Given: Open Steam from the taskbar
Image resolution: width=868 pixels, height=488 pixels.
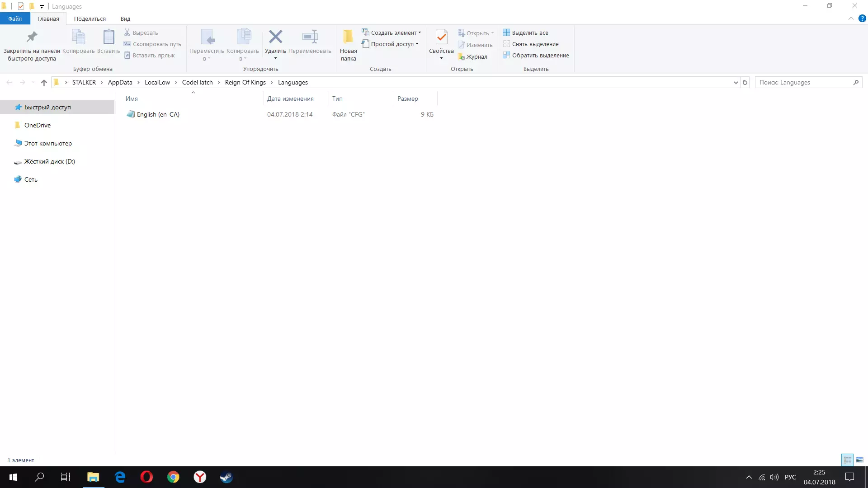Looking at the screenshot, I should tap(226, 477).
